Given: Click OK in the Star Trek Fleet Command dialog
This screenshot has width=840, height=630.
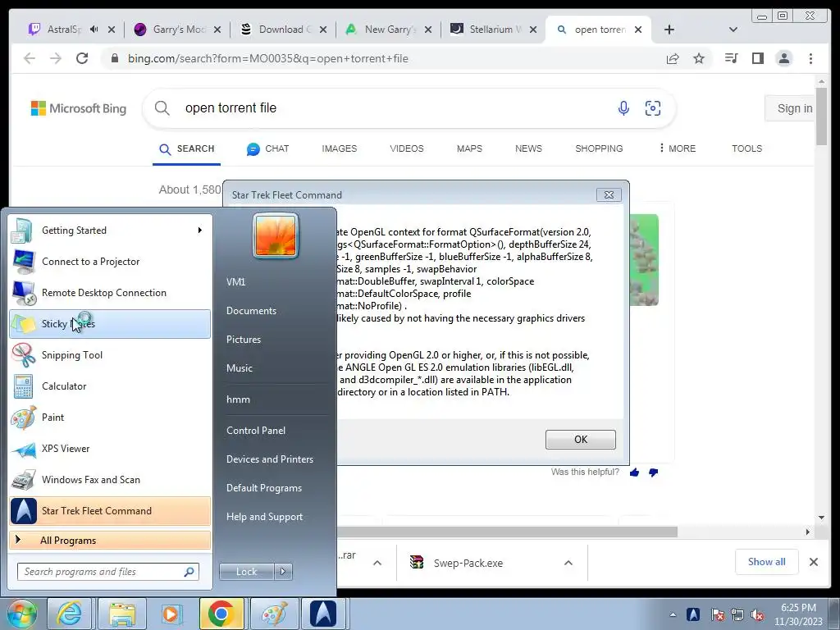Looking at the screenshot, I should coord(580,440).
